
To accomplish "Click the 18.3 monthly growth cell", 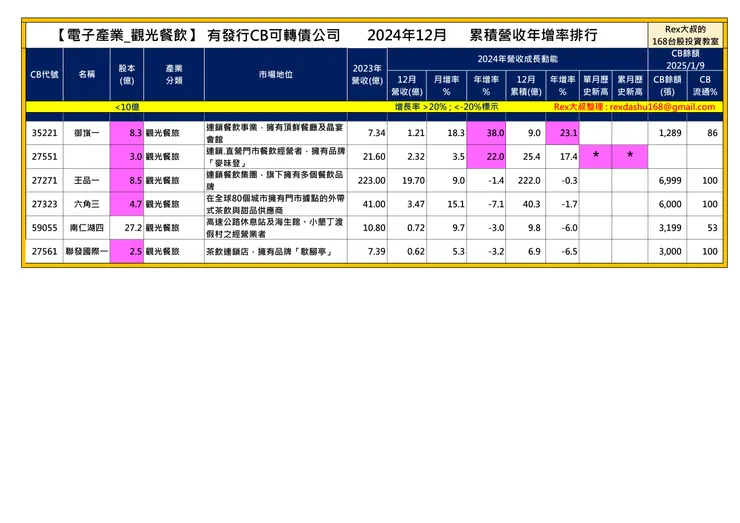I will point(446,133).
